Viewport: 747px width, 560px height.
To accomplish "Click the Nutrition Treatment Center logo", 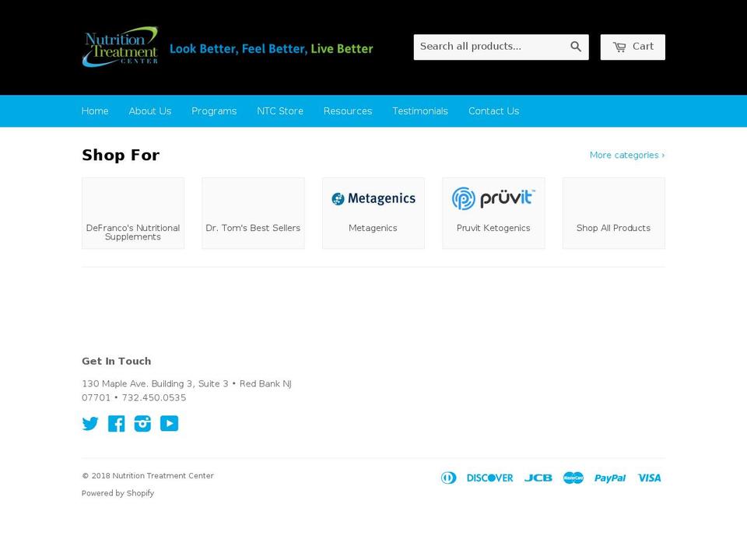I will [x=120, y=47].
